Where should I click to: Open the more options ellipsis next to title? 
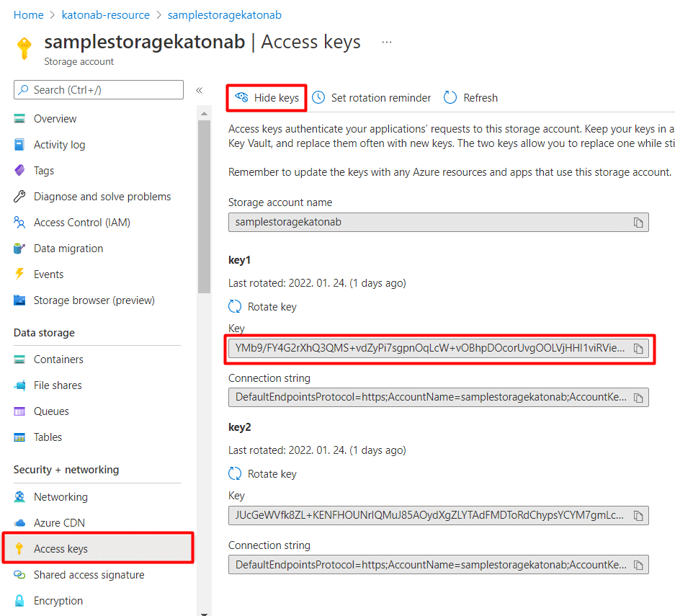[387, 43]
